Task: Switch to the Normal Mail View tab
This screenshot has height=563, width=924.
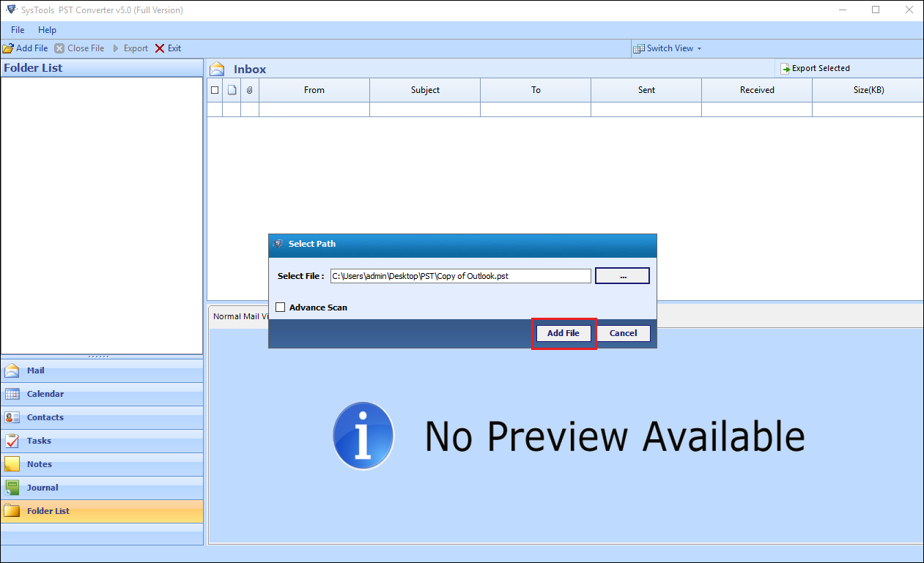Action: (x=240, y=316)
